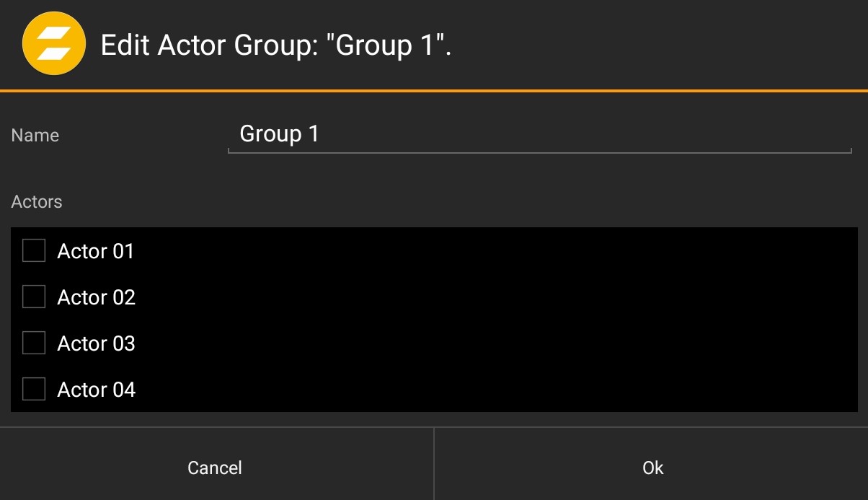Enable Actor 02 in the group
Viewport: 868px width, 500px height.
33,297
